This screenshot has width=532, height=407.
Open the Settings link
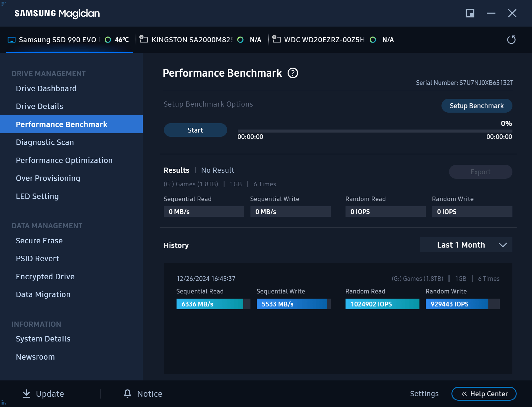[424, 394]
